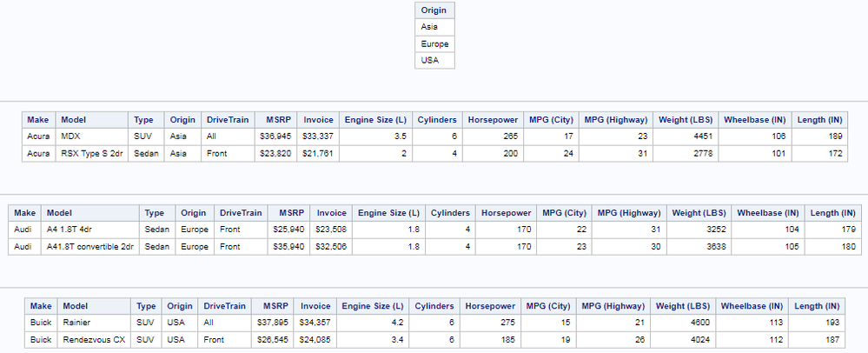
Task: Click the DriveTrain header in Buick table
Action: (x=224, y=306)
